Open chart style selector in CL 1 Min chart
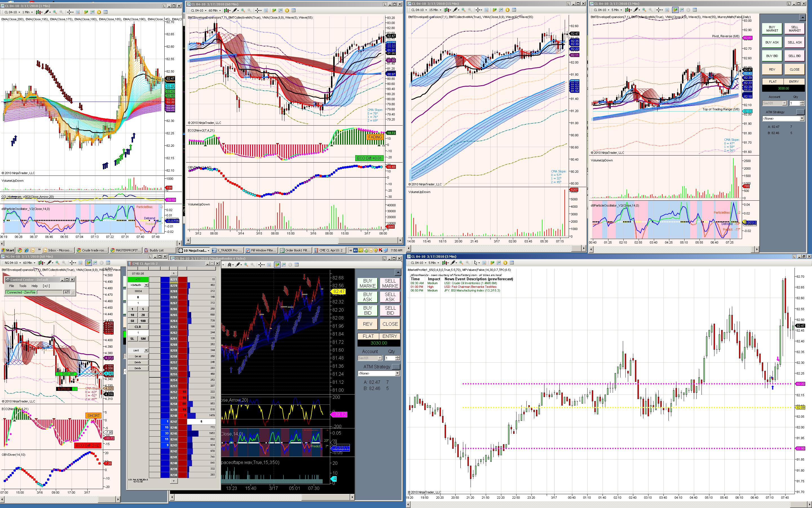812x508 pixels. [39, 12]
